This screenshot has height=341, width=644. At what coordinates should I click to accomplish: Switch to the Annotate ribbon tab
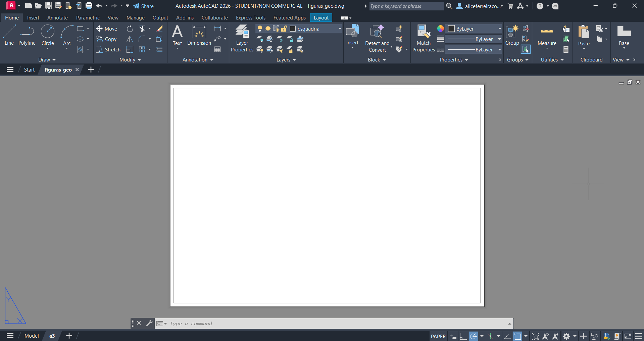pos(57,18)
